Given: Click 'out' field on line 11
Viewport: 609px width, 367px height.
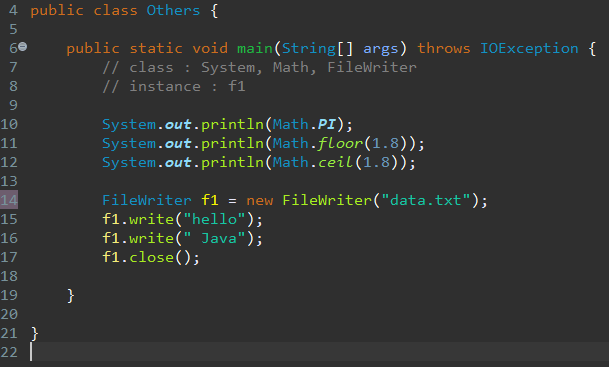Looking at the screenshot, I should 178,144.
